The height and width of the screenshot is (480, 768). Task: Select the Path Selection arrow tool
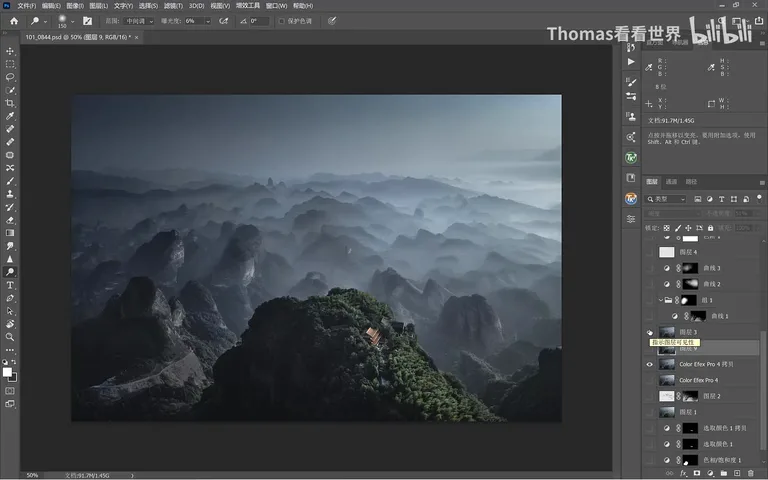point(10,311)
